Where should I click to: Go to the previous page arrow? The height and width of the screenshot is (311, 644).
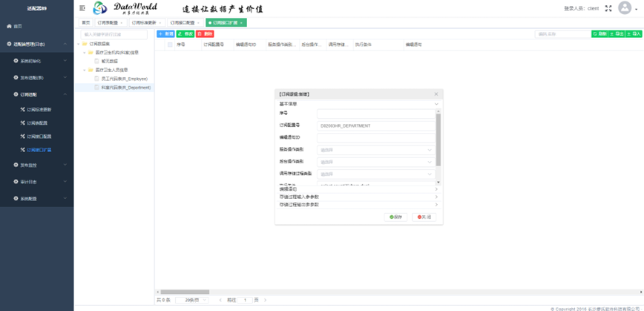[x=220, y=301]
